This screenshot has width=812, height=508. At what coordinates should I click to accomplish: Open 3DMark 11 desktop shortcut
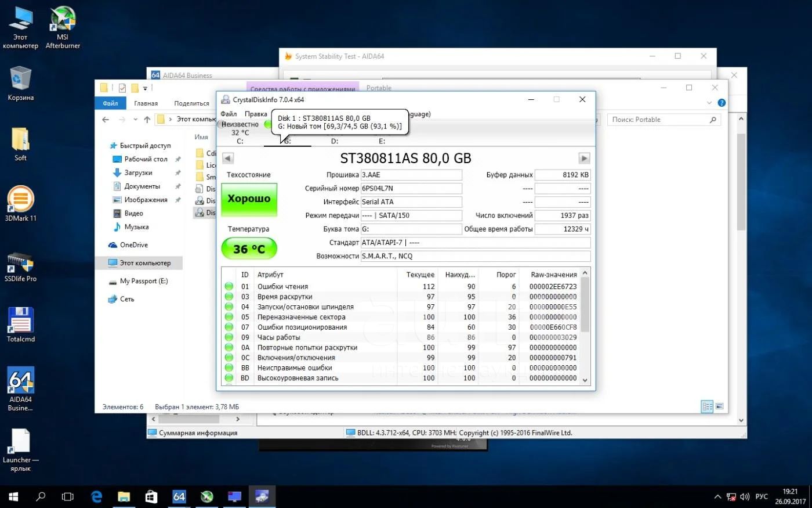[x=20, y=204]
